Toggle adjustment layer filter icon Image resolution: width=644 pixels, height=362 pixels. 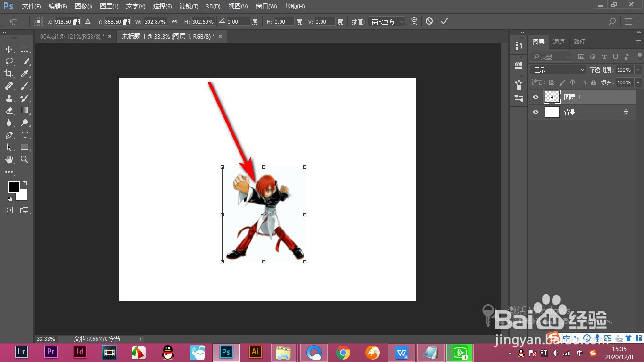click(x=593, y=57)
